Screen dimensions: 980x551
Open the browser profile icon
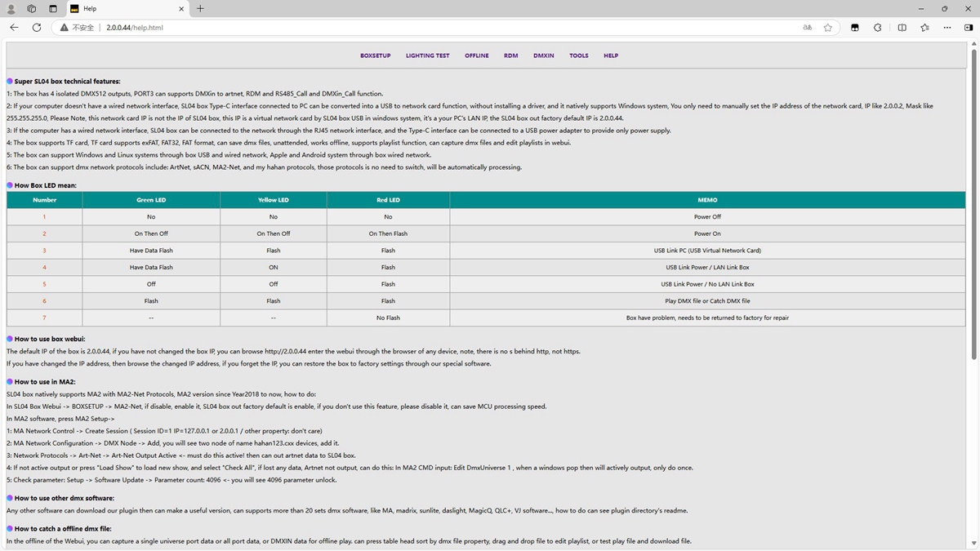tap(11, 8)
